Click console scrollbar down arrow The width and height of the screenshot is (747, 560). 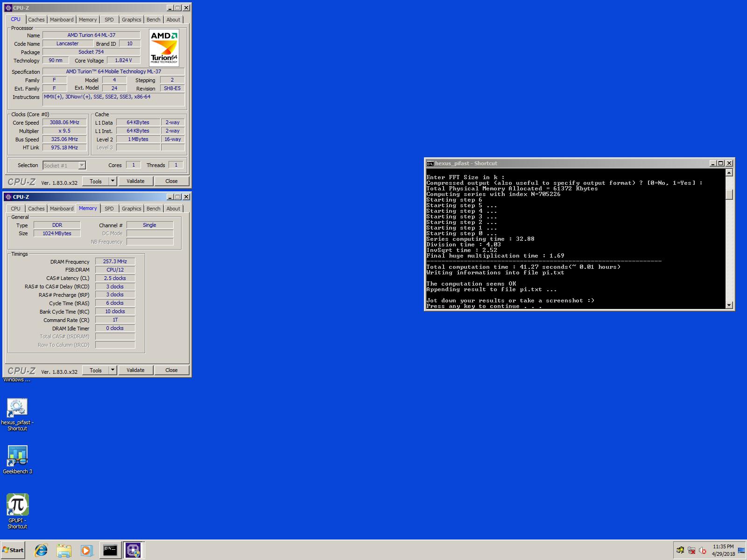point(729,305)
